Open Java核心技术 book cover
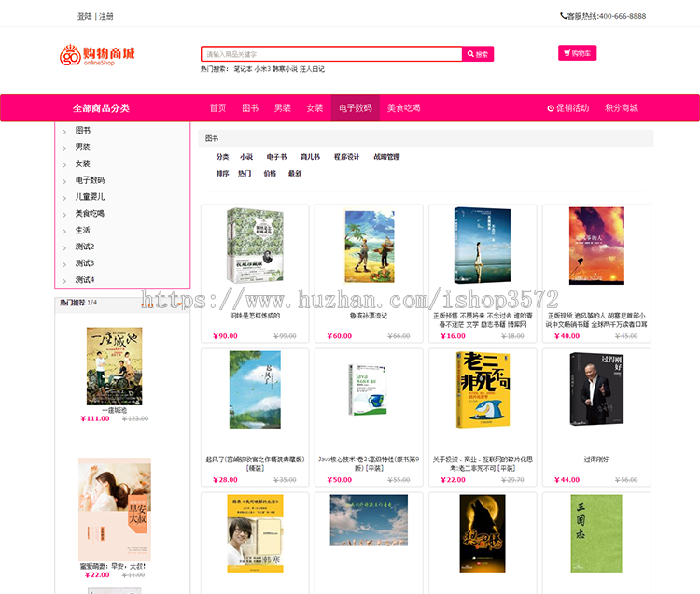Screen dimensions: 700x594 coord(368,389)
